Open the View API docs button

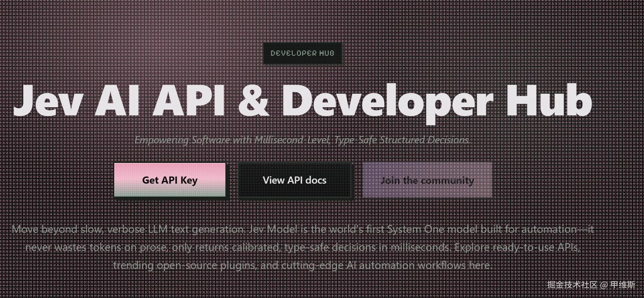295,180
